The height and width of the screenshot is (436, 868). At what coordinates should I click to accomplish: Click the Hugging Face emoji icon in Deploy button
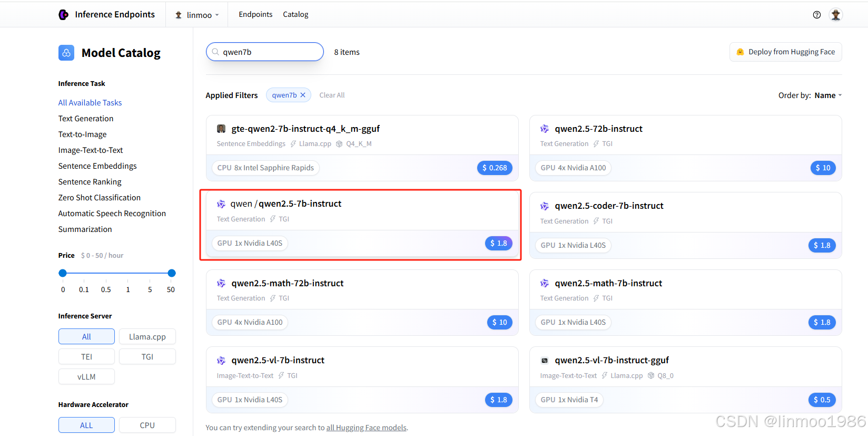tap(740, 52)
